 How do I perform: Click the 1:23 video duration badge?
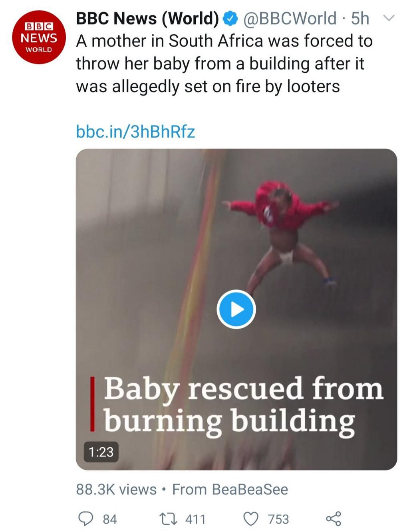(x=101, y=452)
